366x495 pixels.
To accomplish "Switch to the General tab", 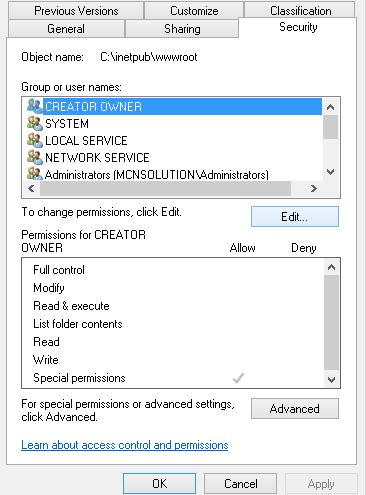I will click(66, 29).
